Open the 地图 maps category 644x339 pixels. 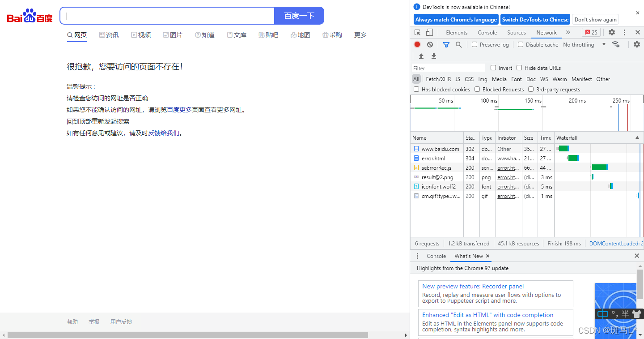pos(300,35)
